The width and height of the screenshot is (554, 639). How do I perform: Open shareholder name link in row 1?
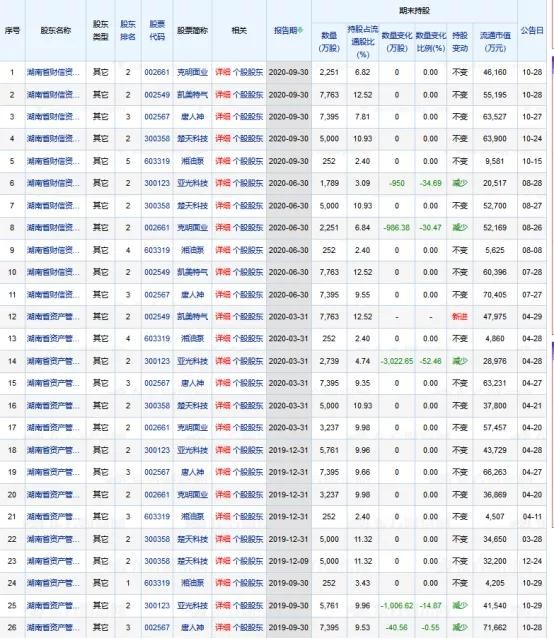click(x=53, y=72)
